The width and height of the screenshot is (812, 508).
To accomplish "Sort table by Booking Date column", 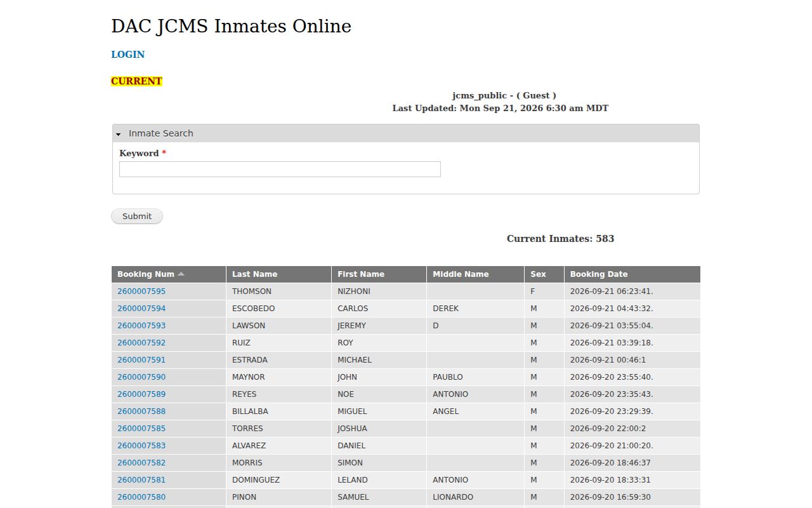I will point(599,274).
